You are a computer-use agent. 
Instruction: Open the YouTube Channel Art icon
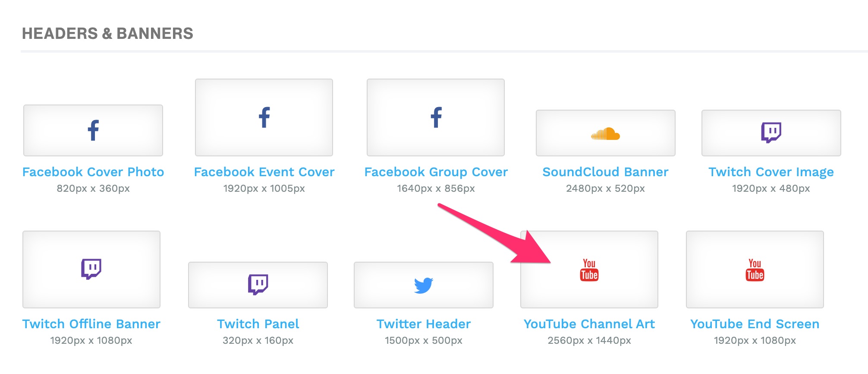tap(589, 270)
